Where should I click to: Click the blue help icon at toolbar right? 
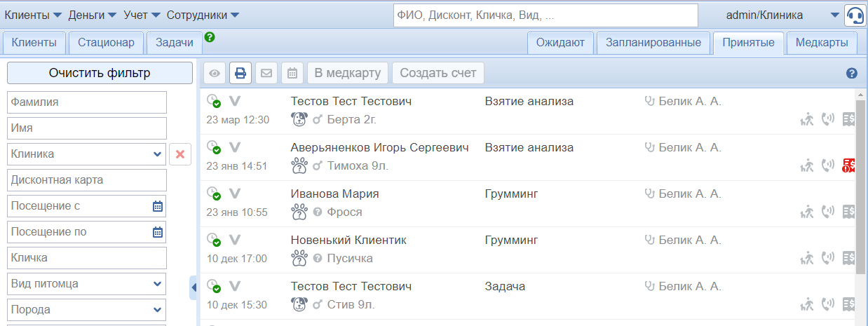point(852,73)
